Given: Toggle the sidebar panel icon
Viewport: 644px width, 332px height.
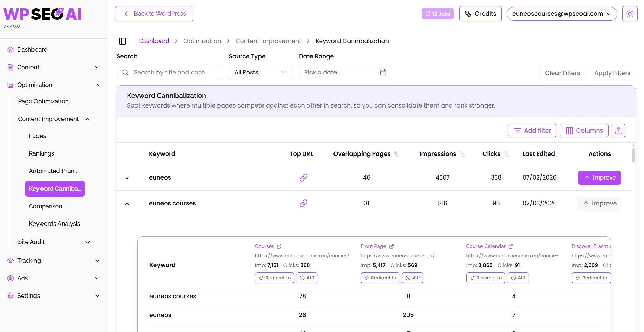Looking at the screenshot, I should coord(122,41).
